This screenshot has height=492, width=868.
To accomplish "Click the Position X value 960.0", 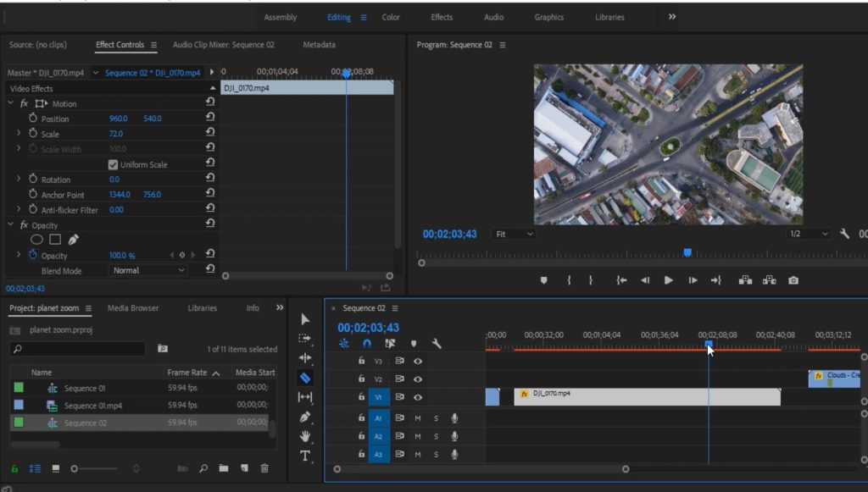I will 118,119.
